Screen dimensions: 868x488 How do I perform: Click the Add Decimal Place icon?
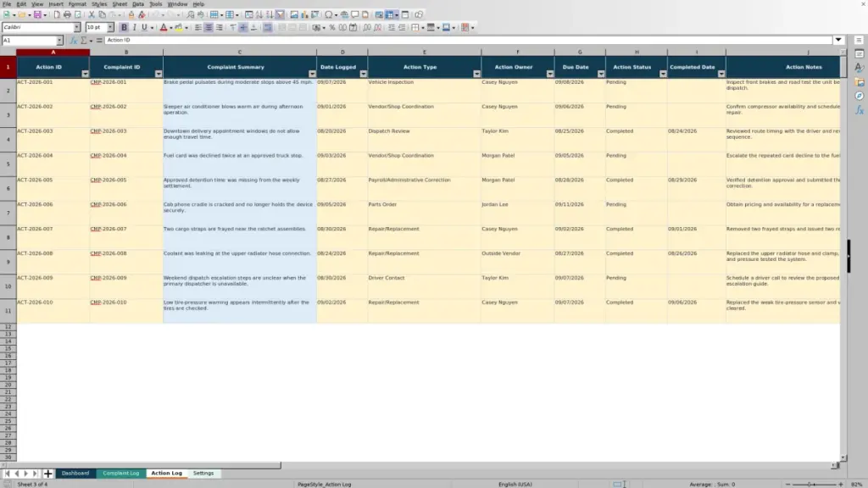[366, 27]
